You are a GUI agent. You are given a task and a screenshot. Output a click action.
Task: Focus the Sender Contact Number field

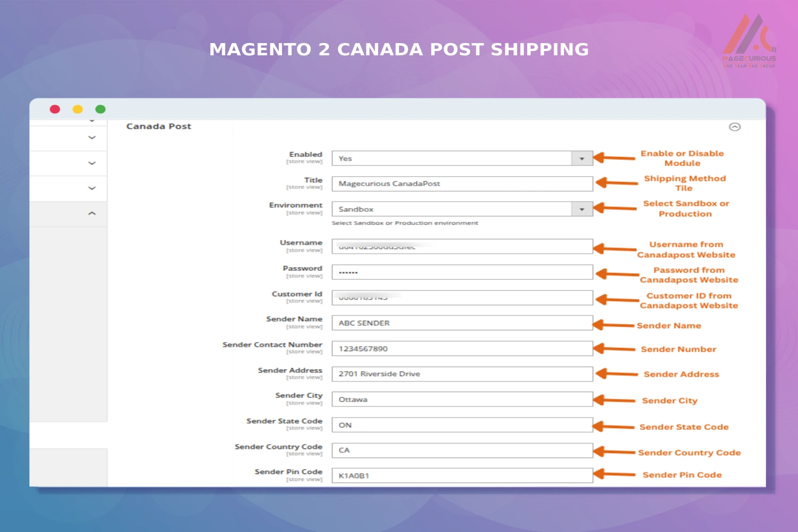(x=462, y=348)
